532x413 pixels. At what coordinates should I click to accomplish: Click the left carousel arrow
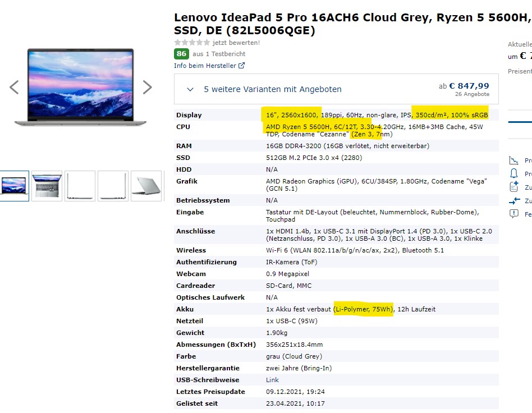tap(14, 87)
